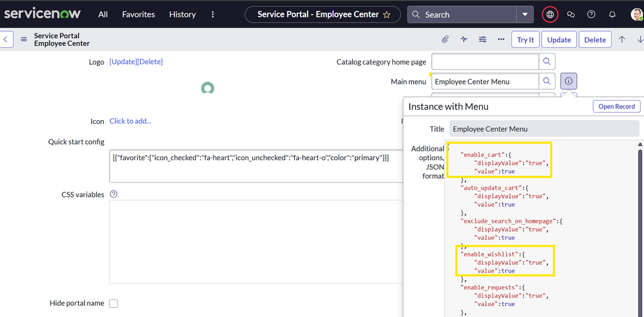Viewport: 644px width, 317px height.
Task: Open more options ellipsis in form header
Action: pyautogui.click(x=501, y=39)
